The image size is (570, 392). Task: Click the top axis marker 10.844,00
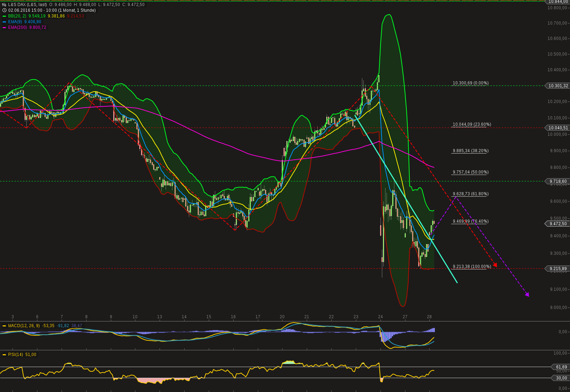click(x=558, y=1)
